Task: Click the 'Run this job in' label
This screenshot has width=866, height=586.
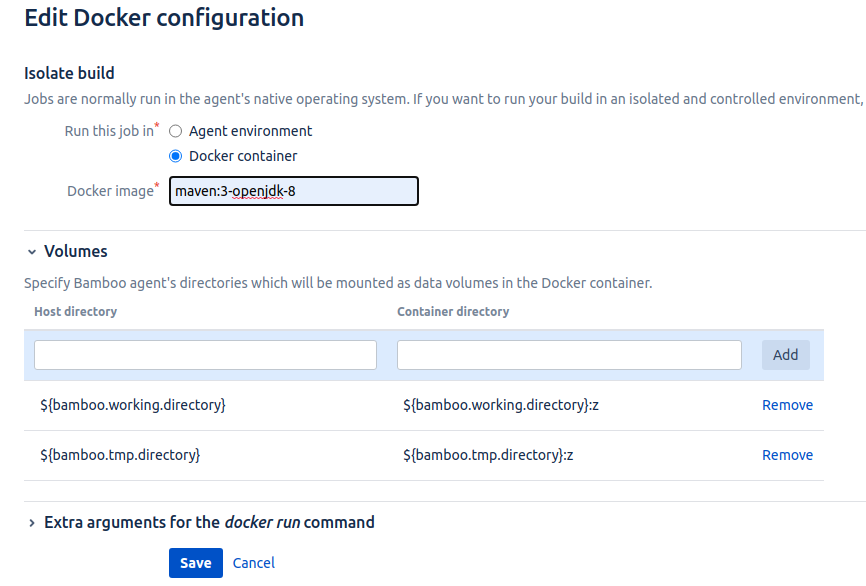Action: point(109,131)
